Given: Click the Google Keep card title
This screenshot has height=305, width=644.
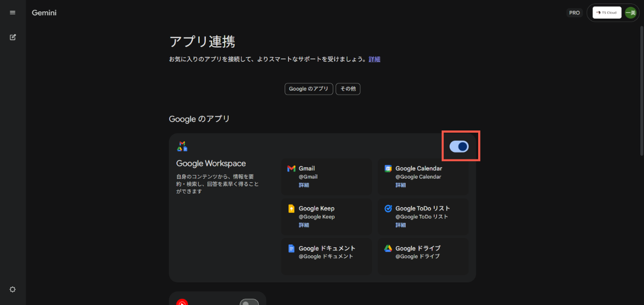Looking at the screenshot, I should [x=317, y=208].
